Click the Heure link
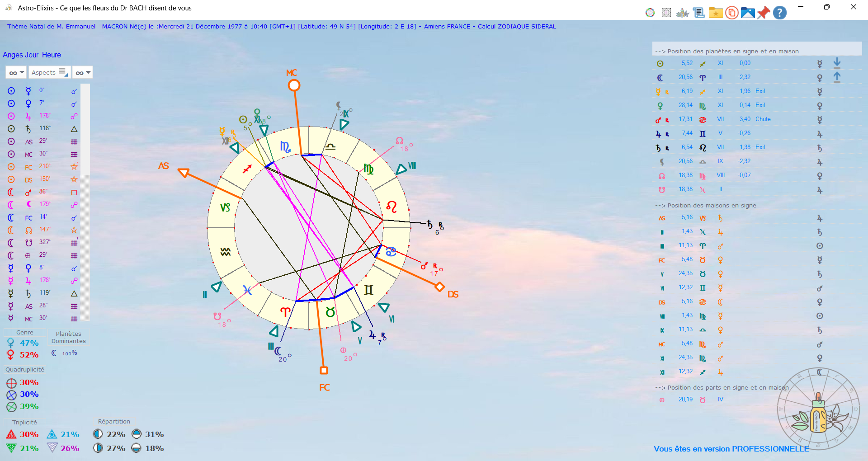 click(x=52, y=55)
